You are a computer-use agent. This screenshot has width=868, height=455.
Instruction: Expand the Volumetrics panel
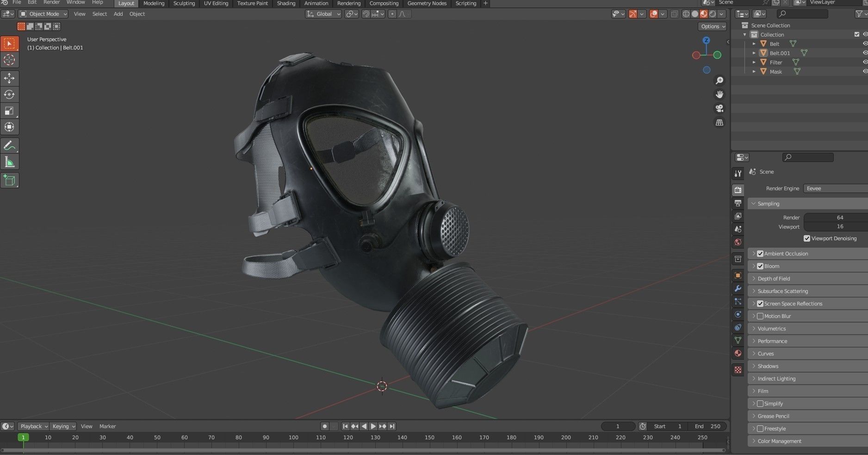(808, 329)
